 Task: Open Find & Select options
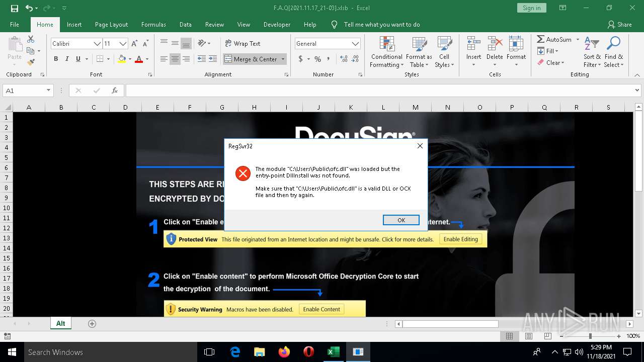(614, 52)
